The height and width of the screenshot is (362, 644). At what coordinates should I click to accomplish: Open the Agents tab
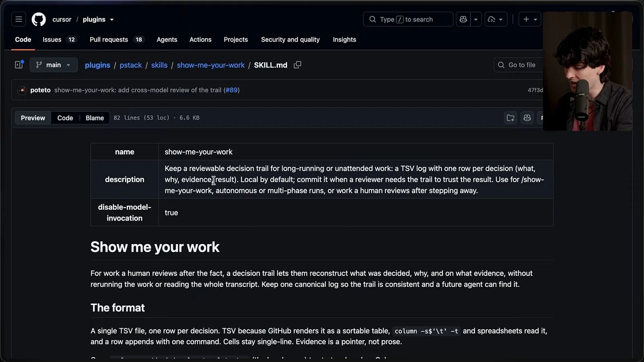[x=167, y=39]
